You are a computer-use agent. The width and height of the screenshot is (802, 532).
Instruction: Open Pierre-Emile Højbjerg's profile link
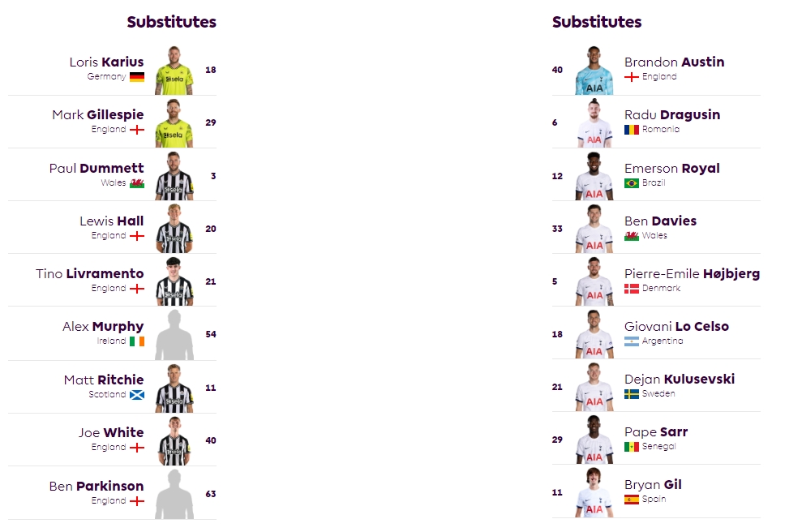point(692,273)
